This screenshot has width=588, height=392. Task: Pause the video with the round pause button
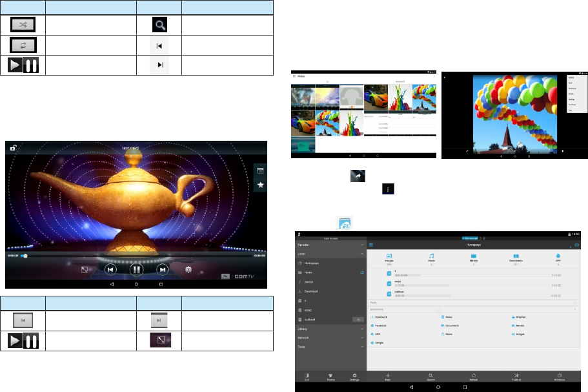[x=136, y=269]
